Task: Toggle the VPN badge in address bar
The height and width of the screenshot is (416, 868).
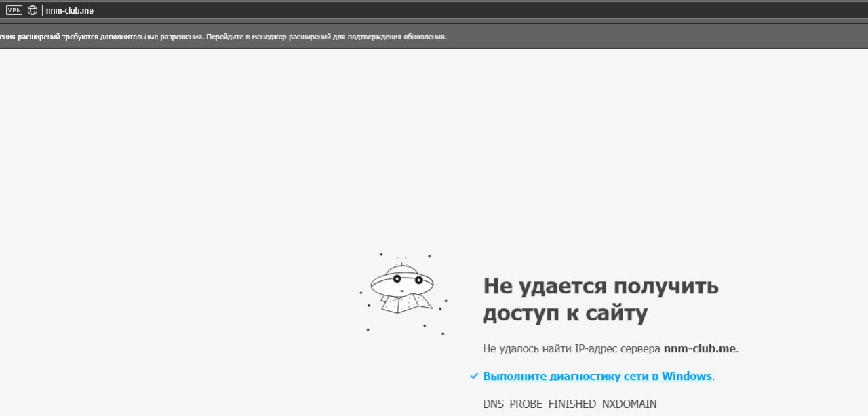Action: coord(14,10)
